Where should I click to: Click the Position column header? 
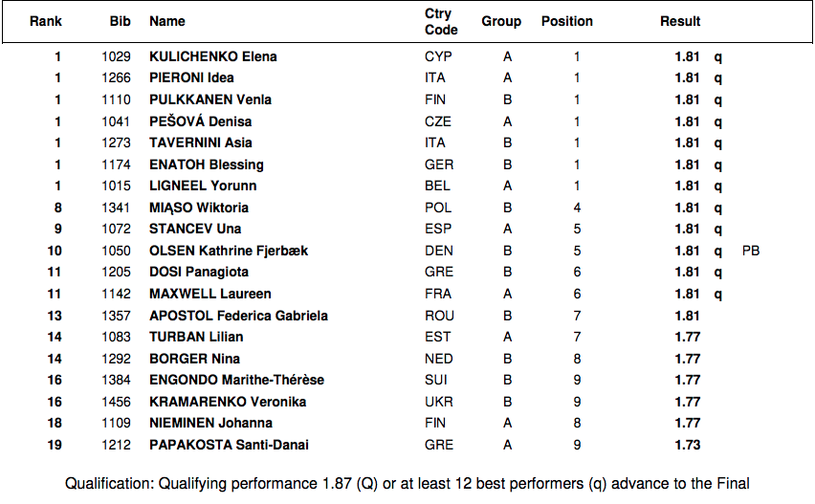tap(567, 21)
